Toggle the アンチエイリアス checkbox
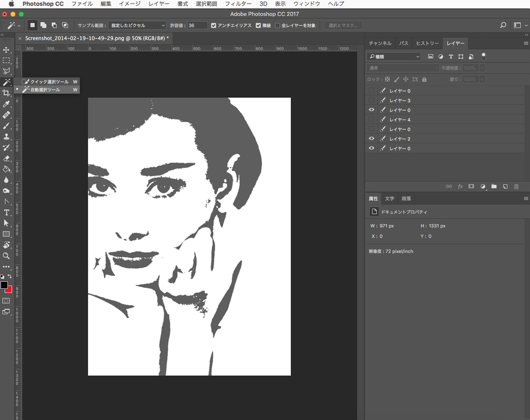This screenshot has width=530, height=420. 214,25
